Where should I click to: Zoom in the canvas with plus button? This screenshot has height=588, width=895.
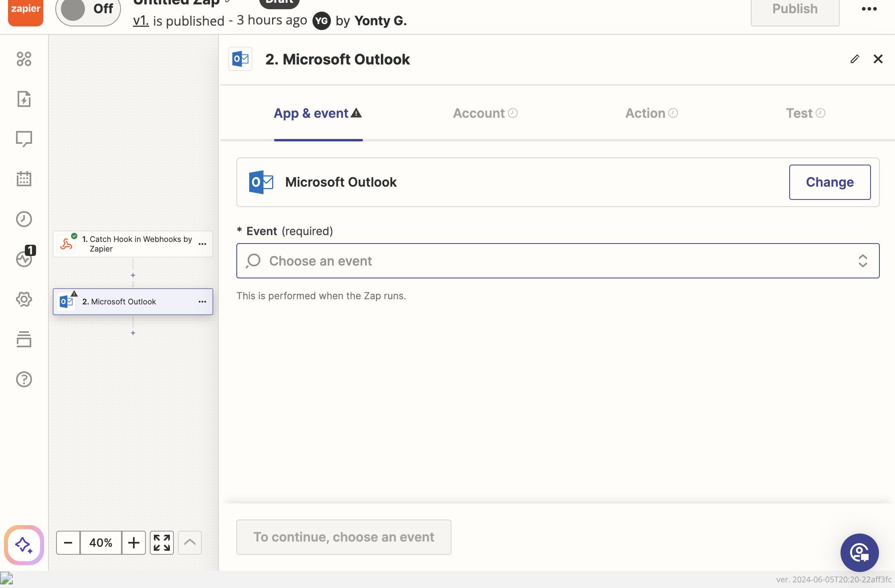134,543
